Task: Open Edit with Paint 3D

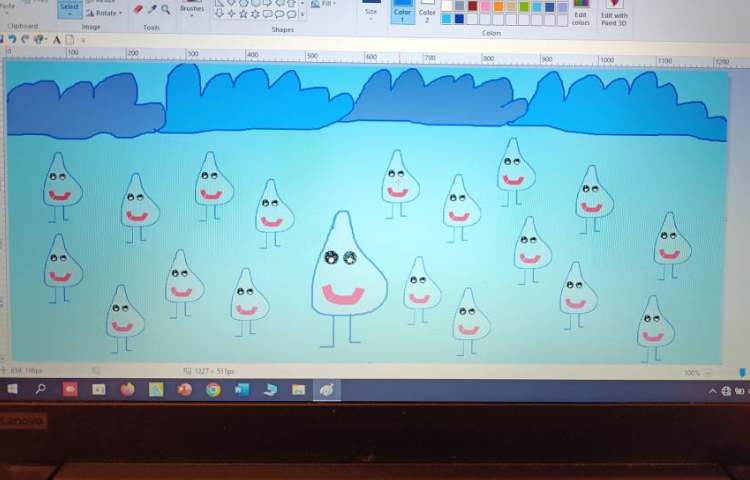Action: click(614, 12)
